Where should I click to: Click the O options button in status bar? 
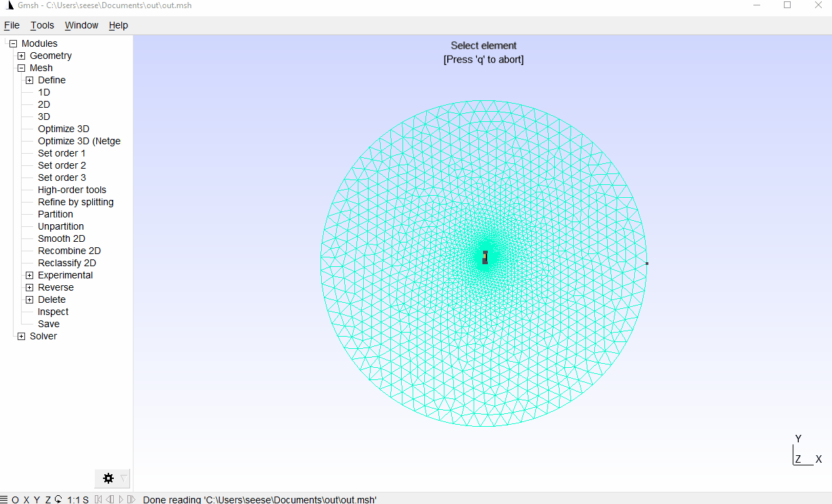[15, 500]
